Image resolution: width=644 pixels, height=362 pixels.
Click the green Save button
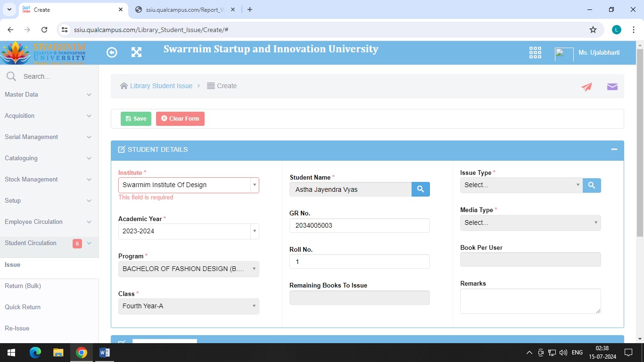click(136, 119)
